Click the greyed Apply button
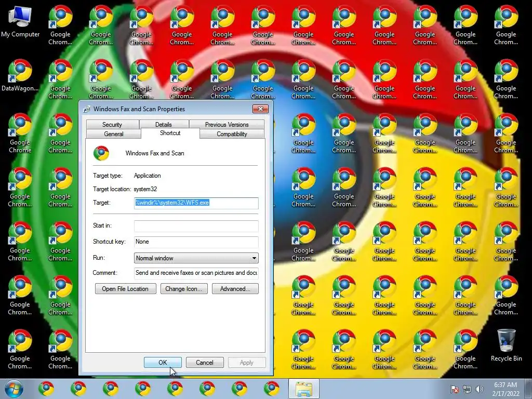The width and height of the screenshot is (532, 399). pos(247,362)
